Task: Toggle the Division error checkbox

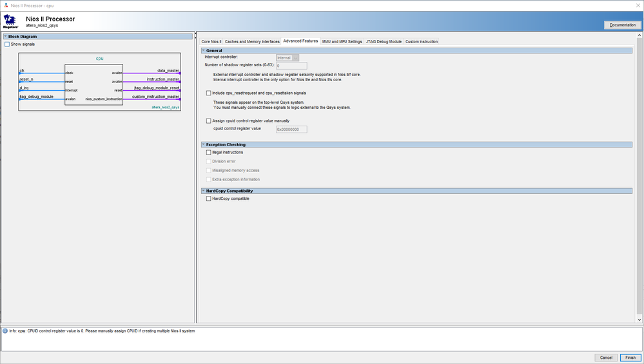Action: click(209, 161)
